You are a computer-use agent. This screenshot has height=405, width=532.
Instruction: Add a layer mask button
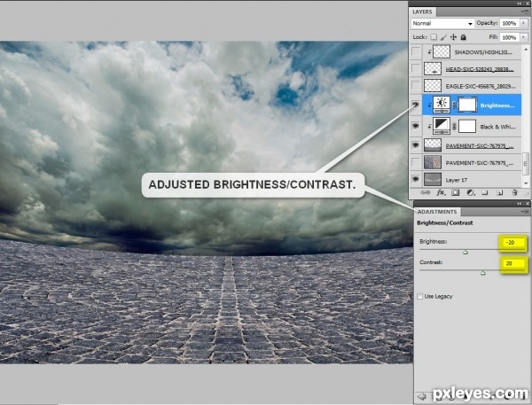[x=456, y=192]
